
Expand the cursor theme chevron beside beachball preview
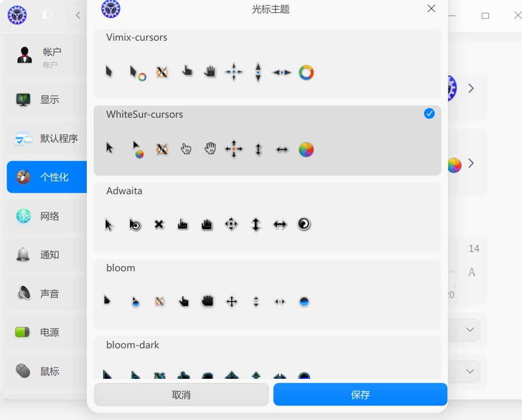[x=471, y=163]
